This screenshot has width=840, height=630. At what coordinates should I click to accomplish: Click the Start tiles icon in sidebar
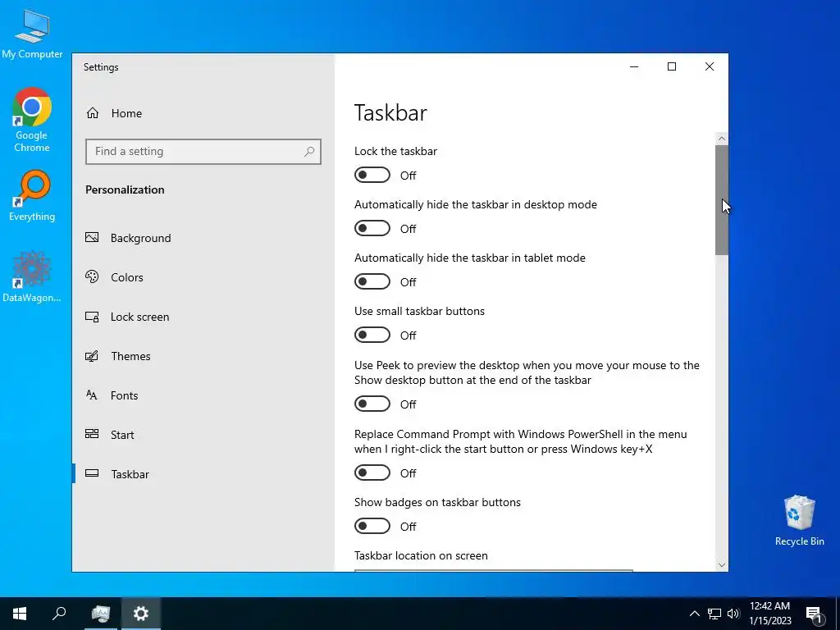[92, 435]
